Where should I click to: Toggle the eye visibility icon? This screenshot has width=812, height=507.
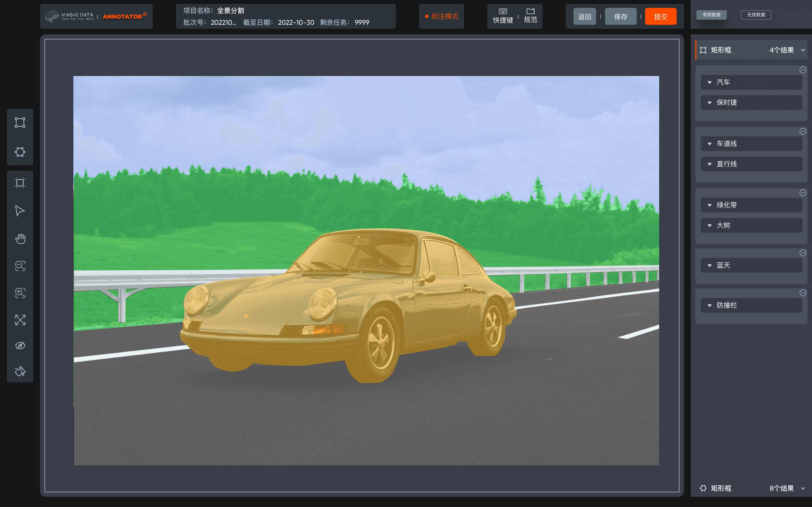pos(20,345)
